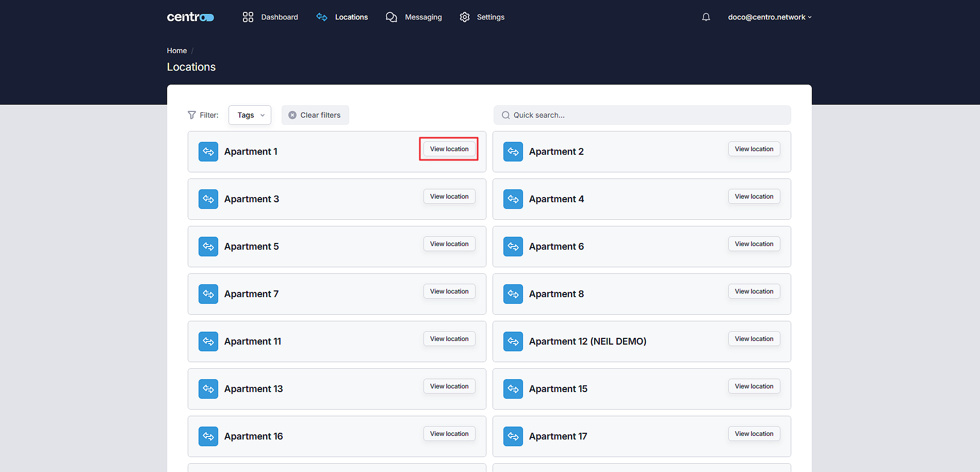
Task: Select Locations label in top navigation
Action: coord(351,17)
